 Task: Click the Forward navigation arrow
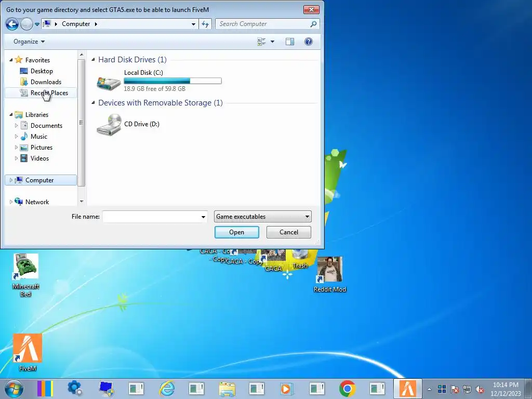pos(26,24)
